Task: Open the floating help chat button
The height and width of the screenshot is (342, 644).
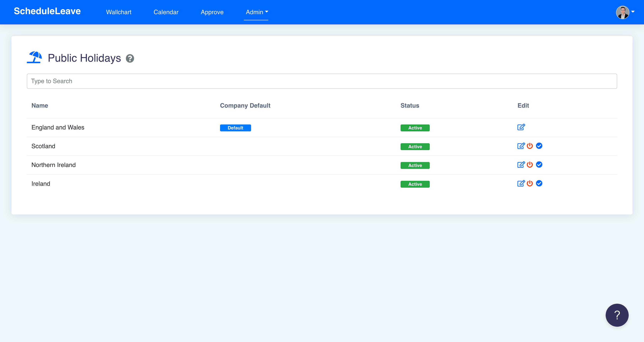Action: 617,315
